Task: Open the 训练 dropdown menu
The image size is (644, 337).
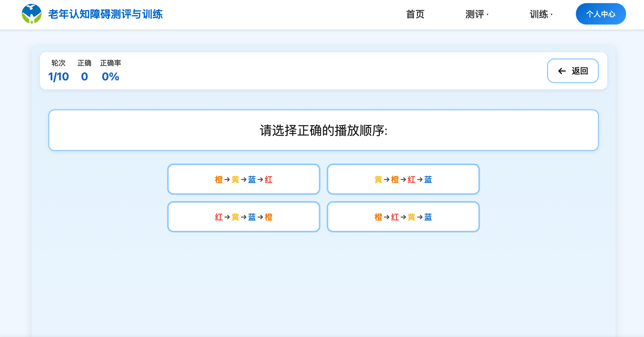Action: 540,14
